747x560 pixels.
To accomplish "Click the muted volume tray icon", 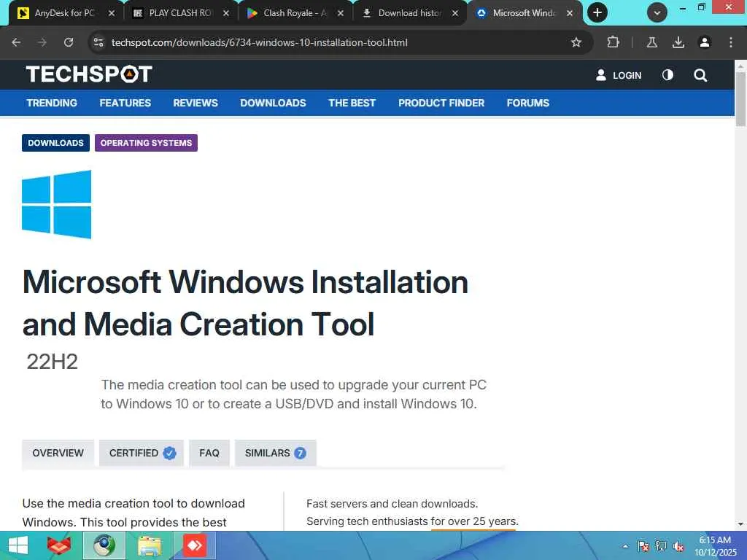I will point(678,546).
